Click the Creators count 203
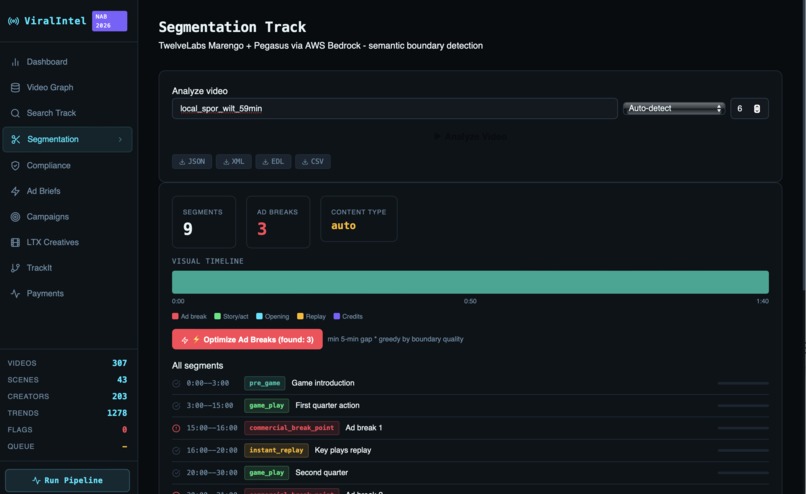 coord(120,397)
